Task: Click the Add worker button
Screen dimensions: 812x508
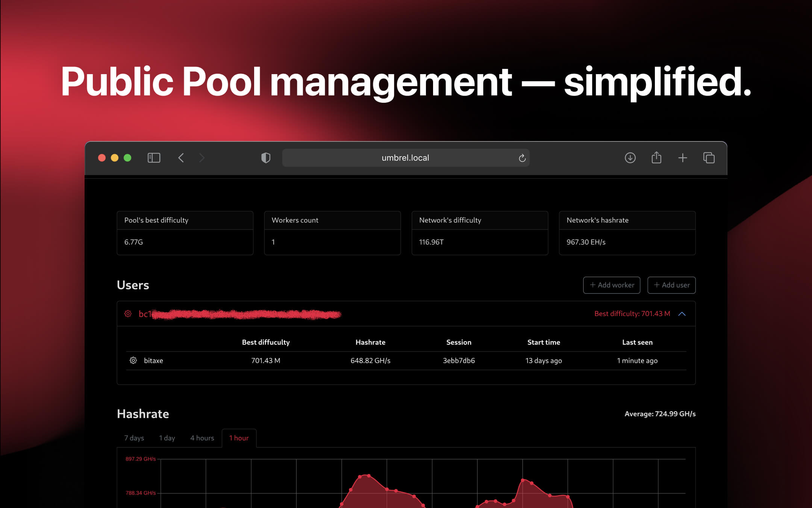Action: [612, 285]
